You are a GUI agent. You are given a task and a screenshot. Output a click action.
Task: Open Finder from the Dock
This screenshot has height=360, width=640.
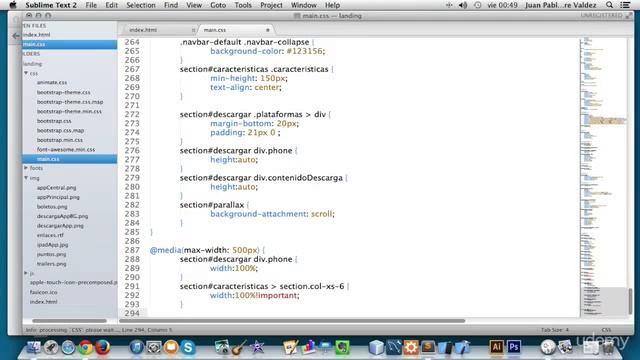pos(33,347)
